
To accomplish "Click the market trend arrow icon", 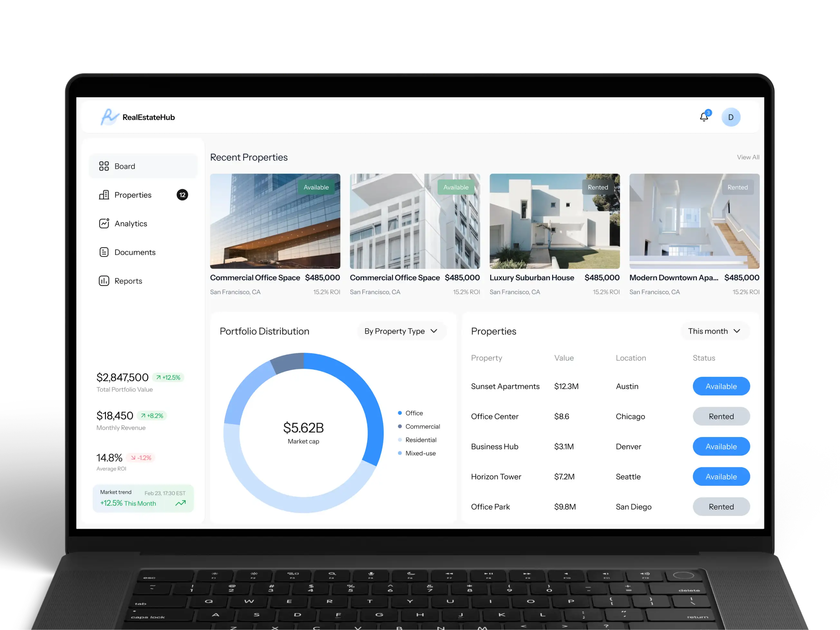I will click(x=181, y=503).
